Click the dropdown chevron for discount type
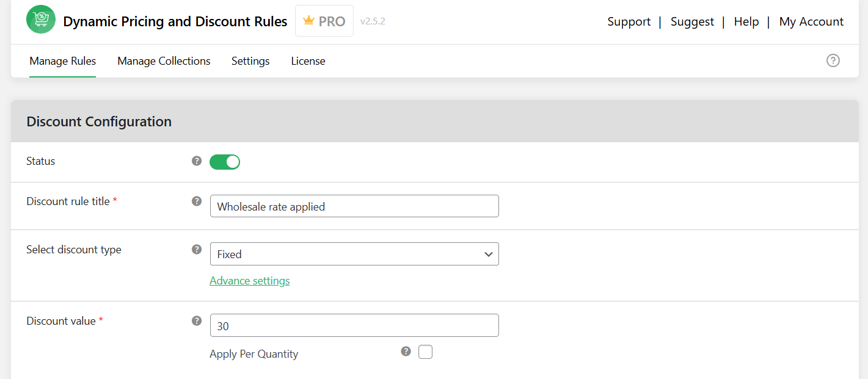 (x=488, y=254)
